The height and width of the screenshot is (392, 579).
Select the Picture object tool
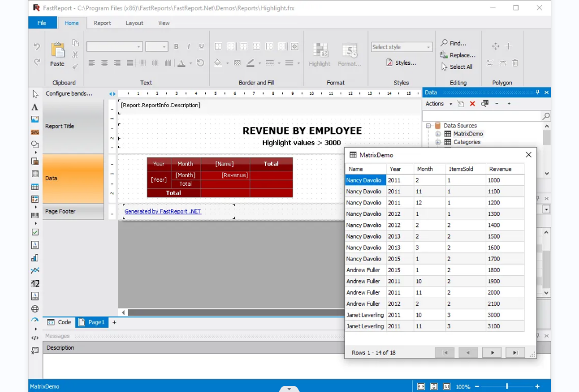click(x=35, y=119)
